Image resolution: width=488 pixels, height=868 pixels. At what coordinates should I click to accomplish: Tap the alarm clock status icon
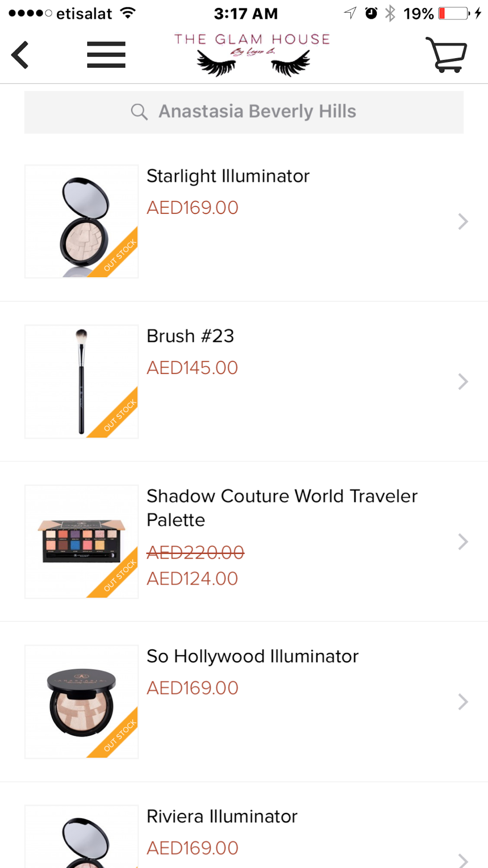pos(371,13)
